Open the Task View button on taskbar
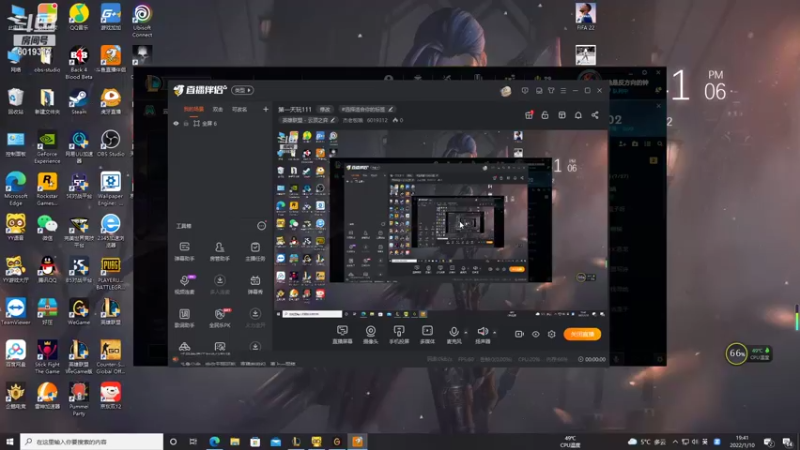800x450 pixels. [193, 441]
